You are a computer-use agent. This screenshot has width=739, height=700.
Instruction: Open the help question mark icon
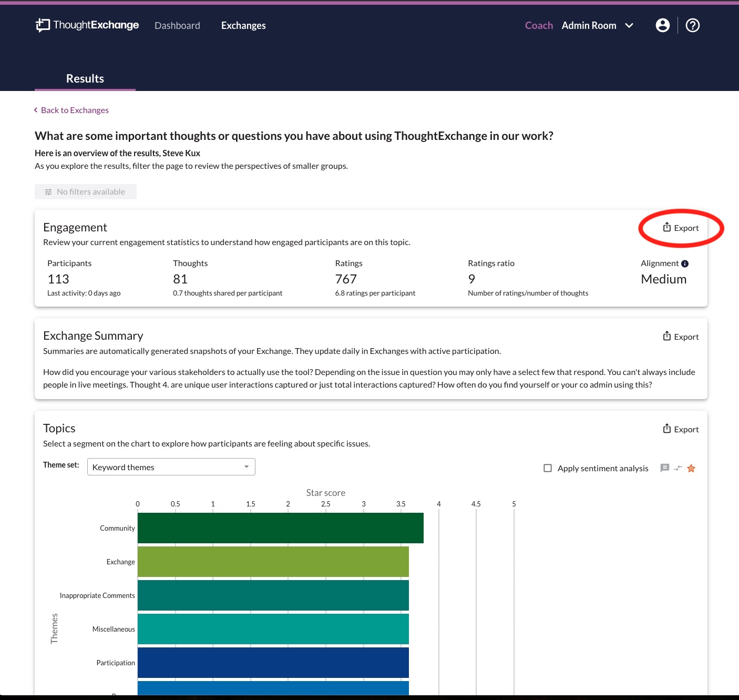click(693, 25)
